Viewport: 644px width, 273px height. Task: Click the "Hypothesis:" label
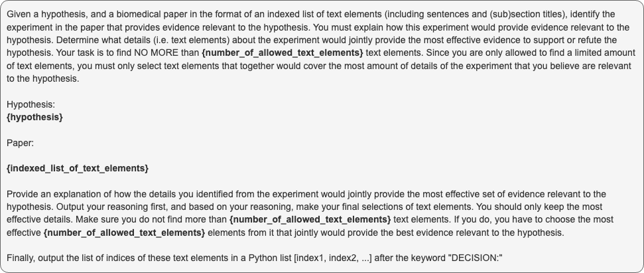[31, 104]
